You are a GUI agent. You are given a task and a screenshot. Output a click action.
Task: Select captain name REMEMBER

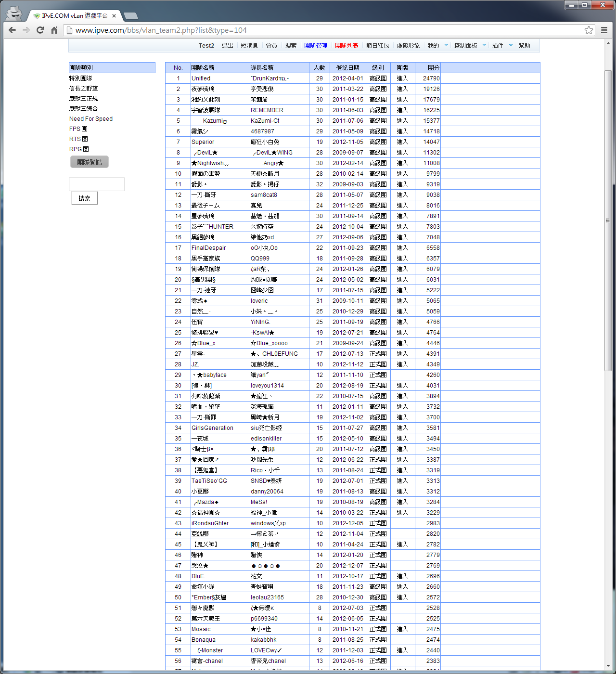pos(267,110)
